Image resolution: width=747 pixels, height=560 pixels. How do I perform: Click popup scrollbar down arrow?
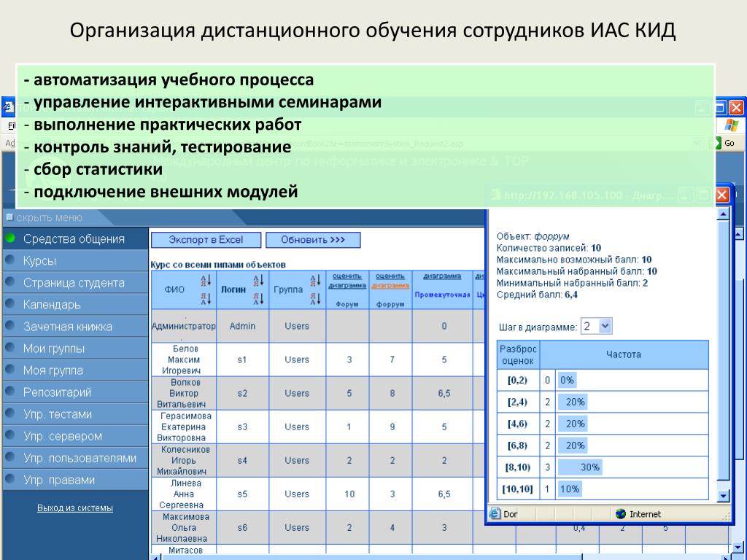(x=723, y=496)
